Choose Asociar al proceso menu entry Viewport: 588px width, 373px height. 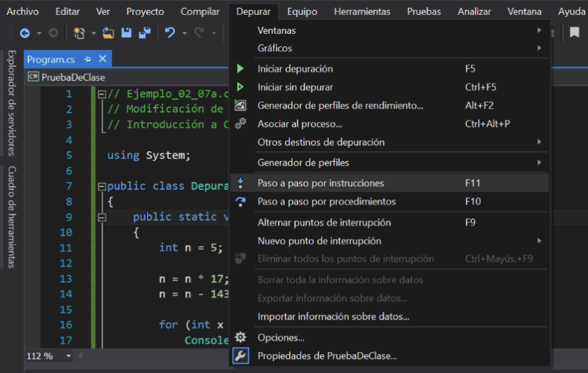390,124
